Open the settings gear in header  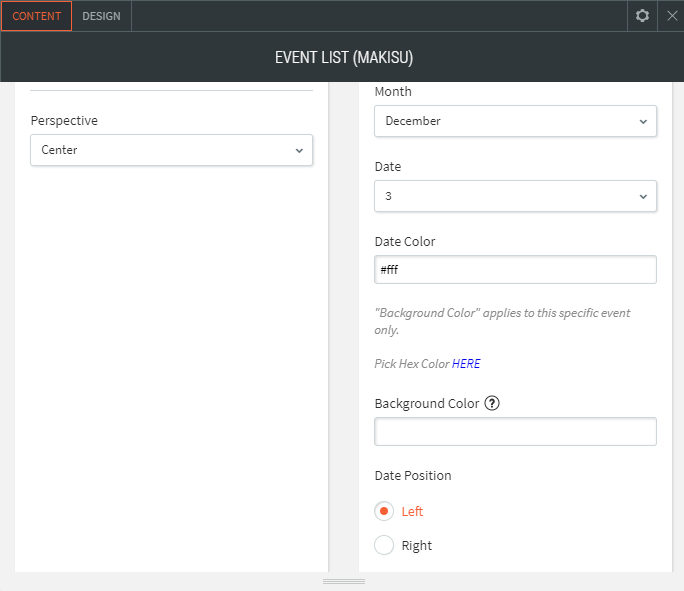point(642,16)
